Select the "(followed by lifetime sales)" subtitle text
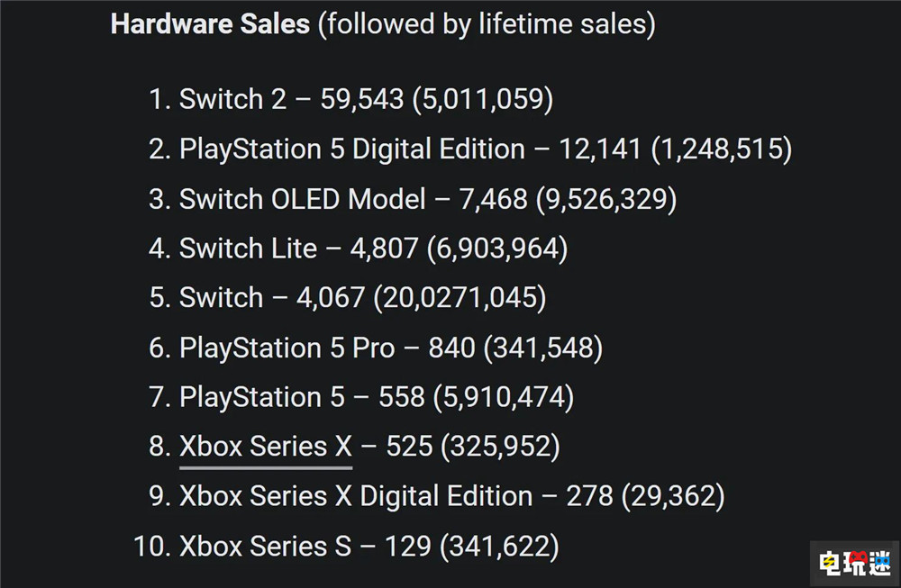This screenshot has height=588, width=901. pyautogui.click(x=486, y=24)
